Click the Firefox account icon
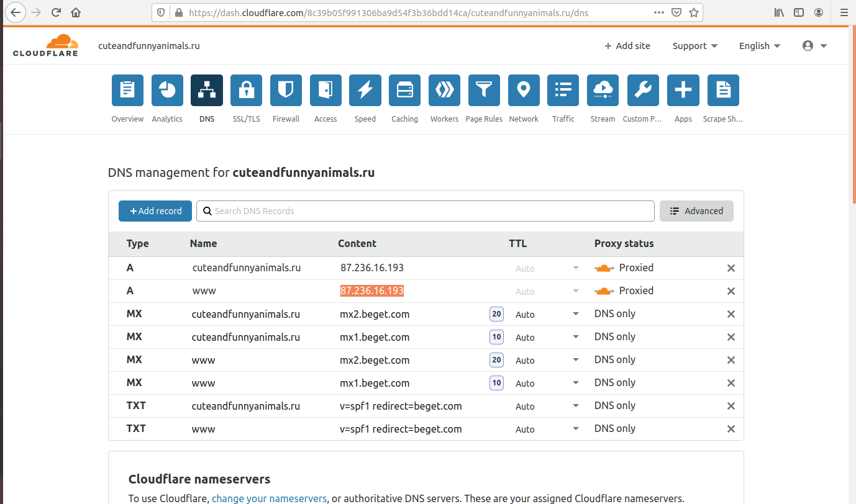This screenshot has height=504, width=856. coord(819,12)
